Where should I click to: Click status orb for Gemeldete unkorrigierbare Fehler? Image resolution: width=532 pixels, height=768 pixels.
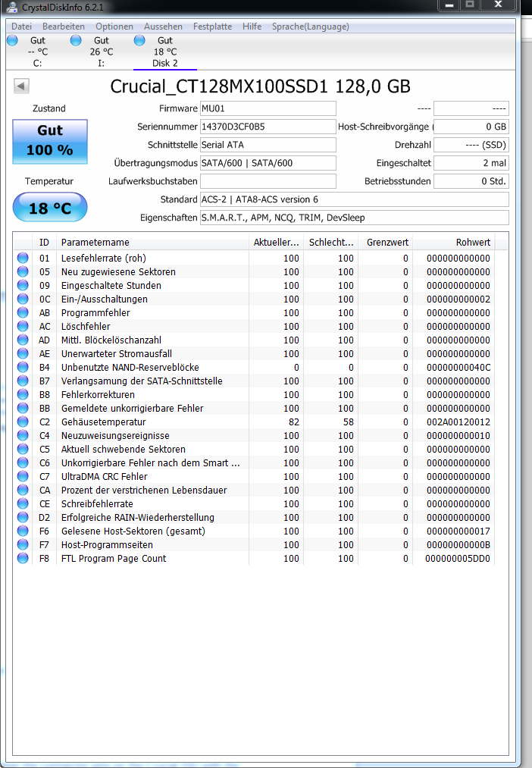23,408
